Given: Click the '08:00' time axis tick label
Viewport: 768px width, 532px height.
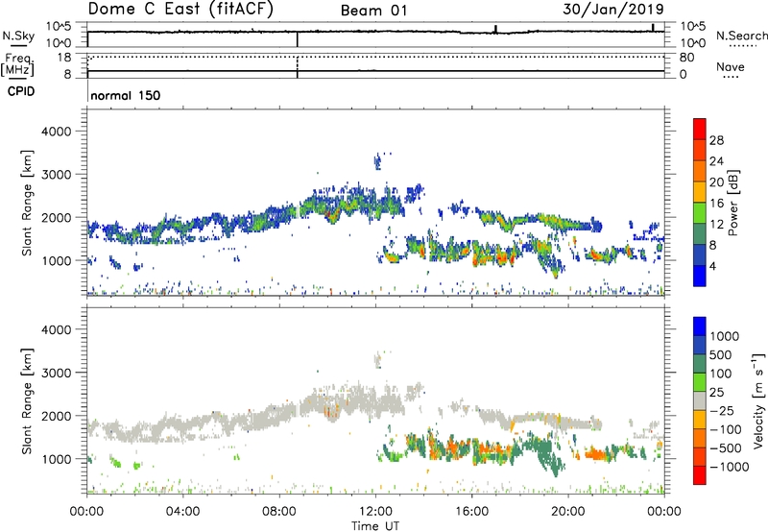Looking at the screenshot, I should 279,512.
